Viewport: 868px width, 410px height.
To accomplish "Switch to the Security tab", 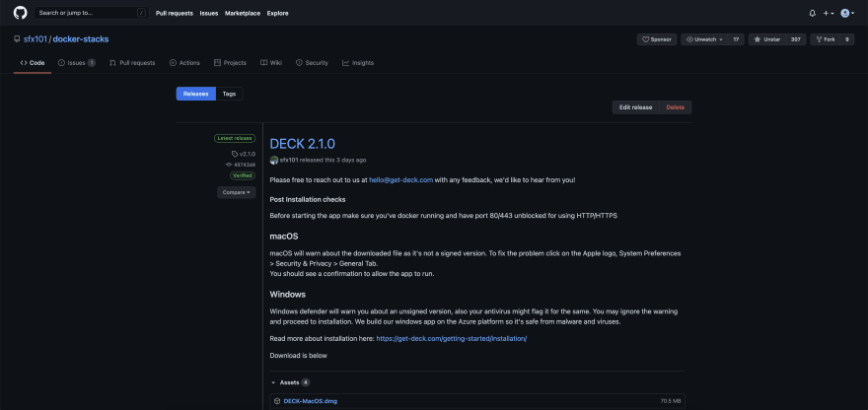I will pyautogui.click(x=313, y=63).
